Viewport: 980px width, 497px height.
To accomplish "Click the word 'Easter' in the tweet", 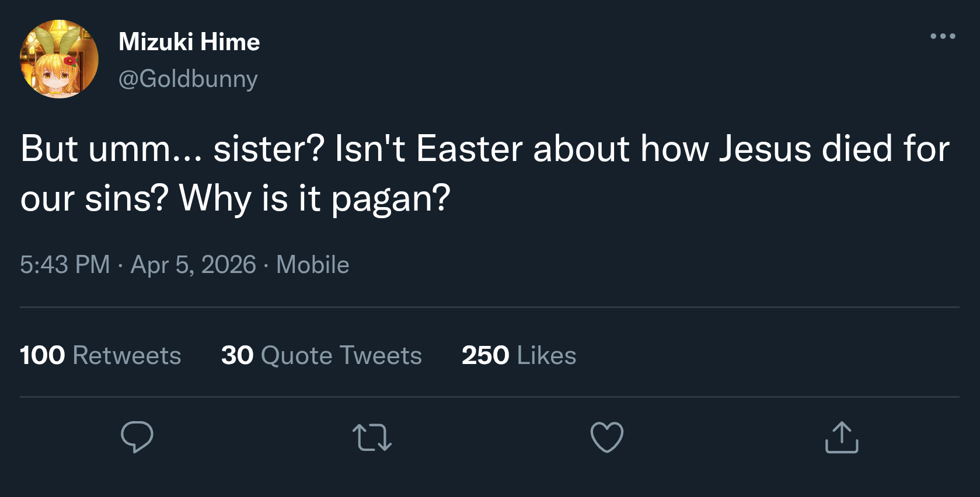I will tap(469, 149).
